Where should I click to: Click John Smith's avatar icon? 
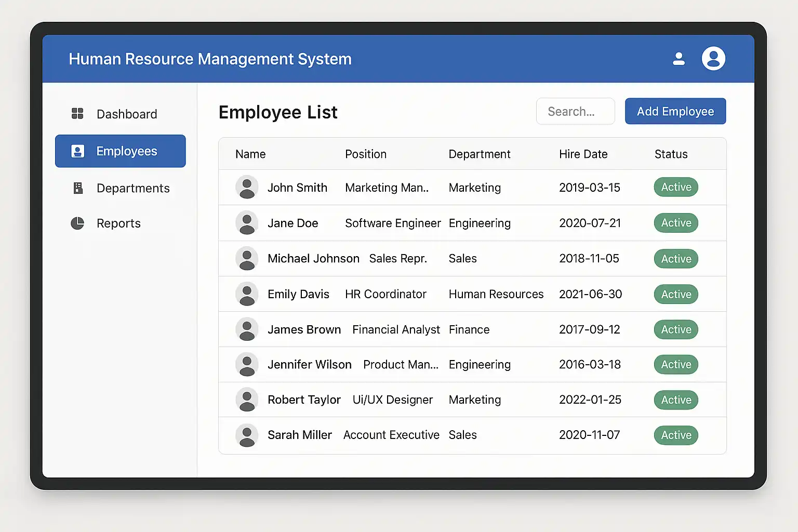tap(247, 187)
